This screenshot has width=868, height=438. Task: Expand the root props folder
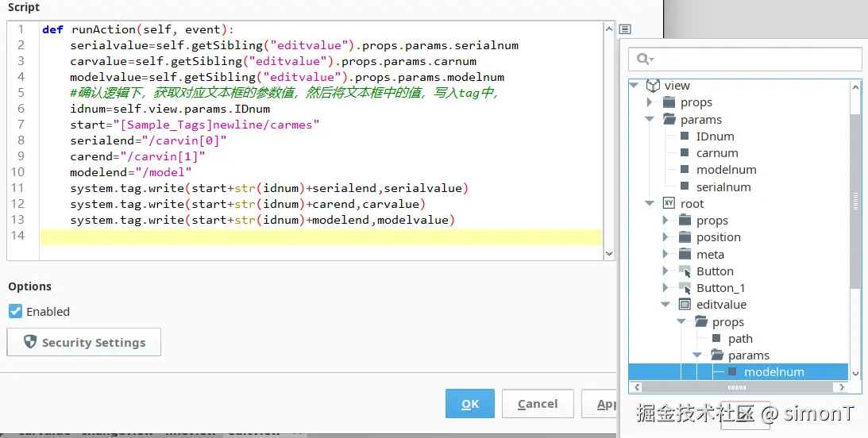(x=666, y=221)
